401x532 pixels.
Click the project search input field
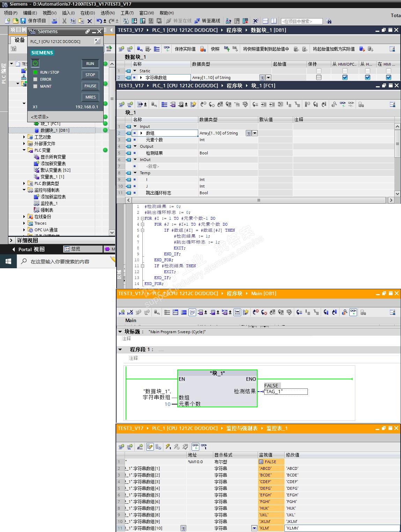pyautogui.click(x=302, y=21)
